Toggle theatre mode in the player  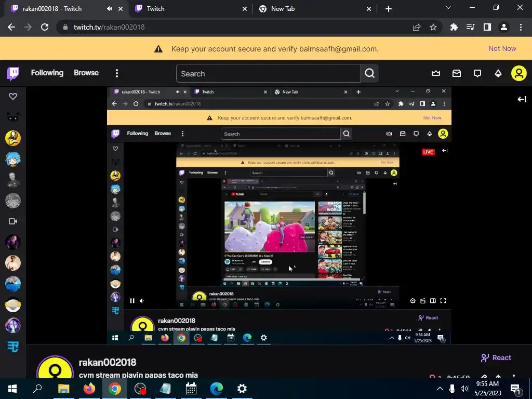pyautogui.click(x=433, y=301)
